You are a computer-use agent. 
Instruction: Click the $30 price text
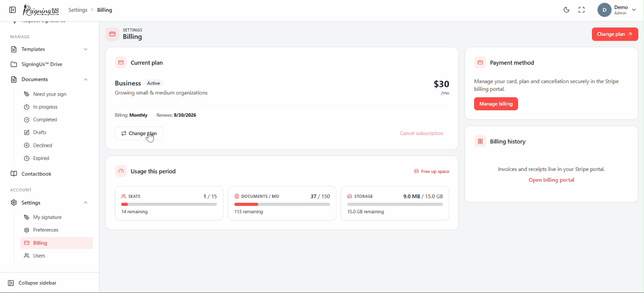[x=441, y=84]
